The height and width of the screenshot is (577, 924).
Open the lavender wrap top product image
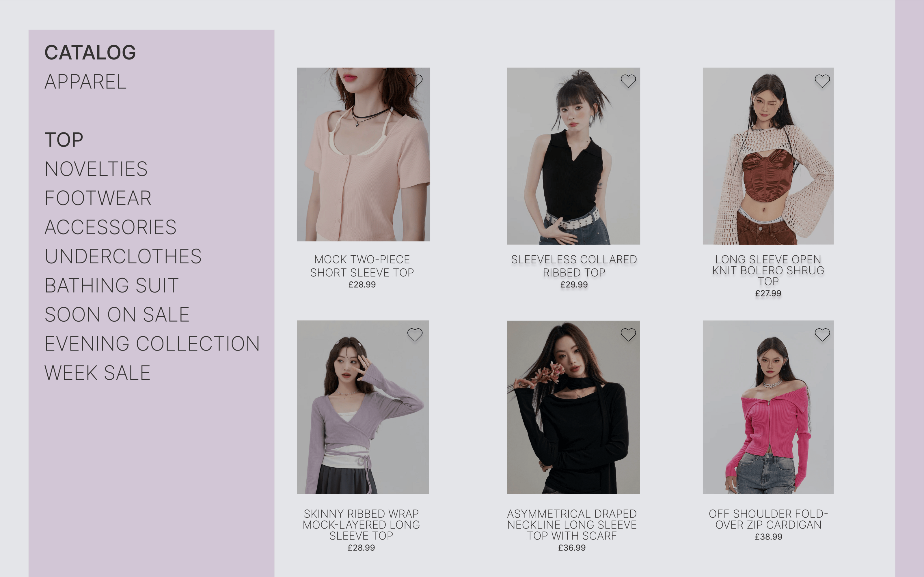point(363,407)
